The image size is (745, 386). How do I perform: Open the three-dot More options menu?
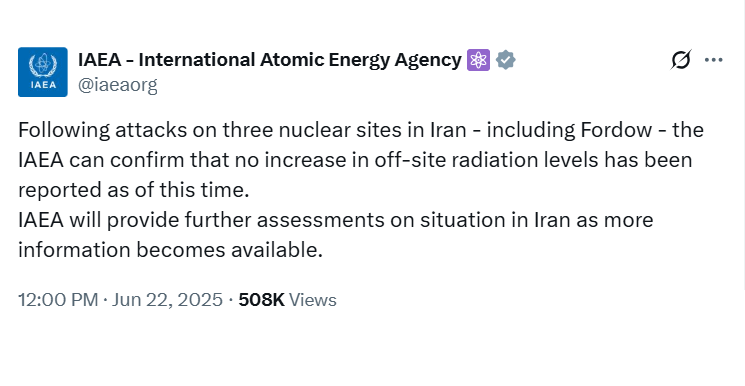click(x=714, y=60)
